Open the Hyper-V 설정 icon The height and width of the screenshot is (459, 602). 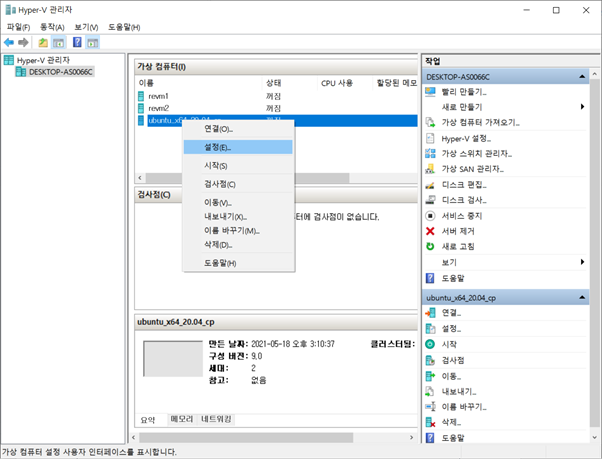(430, 138)
